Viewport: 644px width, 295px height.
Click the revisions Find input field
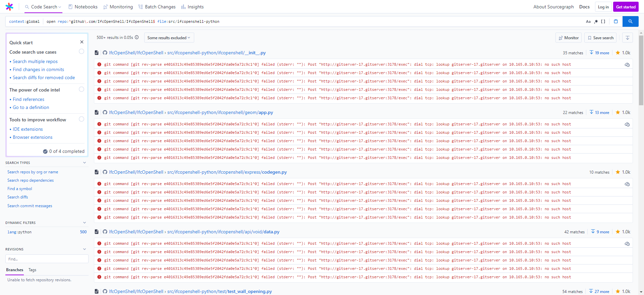click(47, 259)
